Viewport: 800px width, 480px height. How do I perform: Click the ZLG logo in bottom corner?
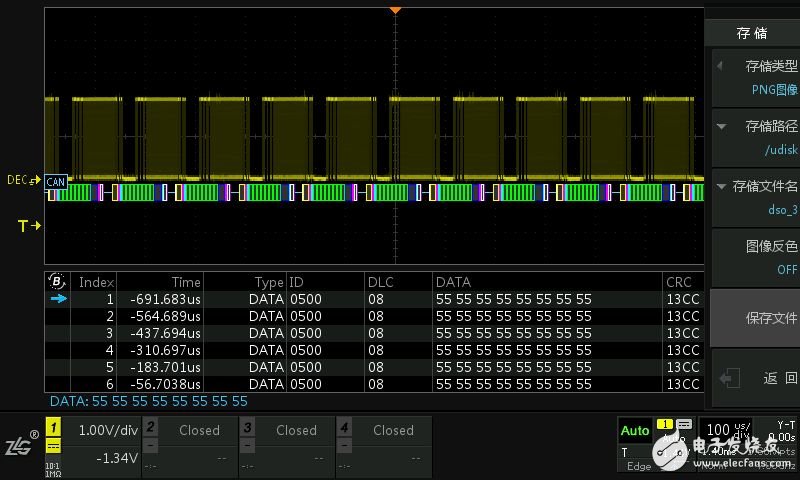coord(20,444)
